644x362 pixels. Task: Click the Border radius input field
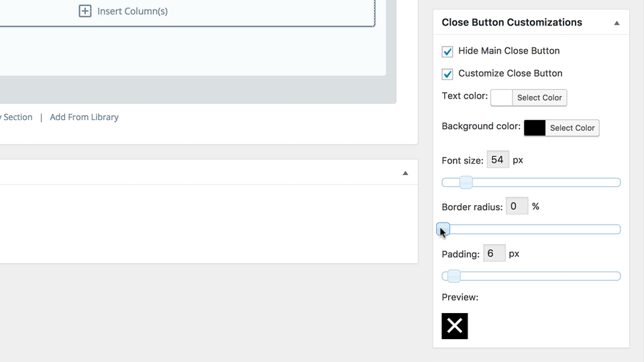[x=517, y=206]
